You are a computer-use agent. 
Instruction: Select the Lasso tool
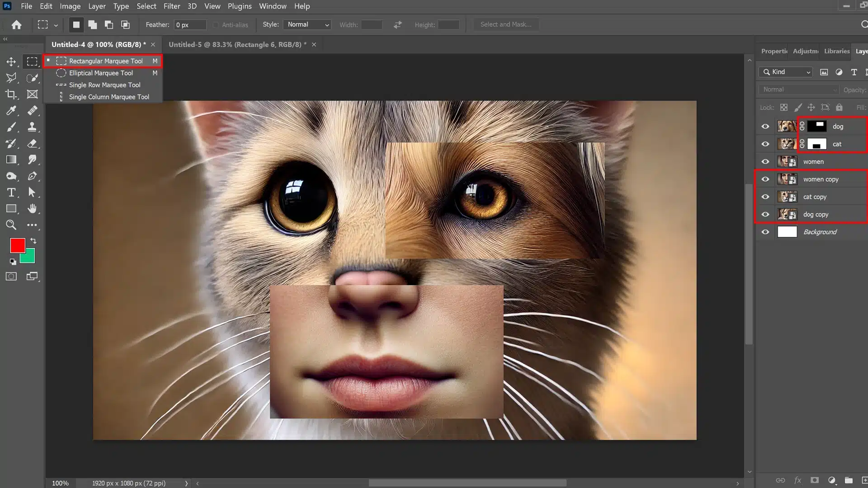(11, 78)
